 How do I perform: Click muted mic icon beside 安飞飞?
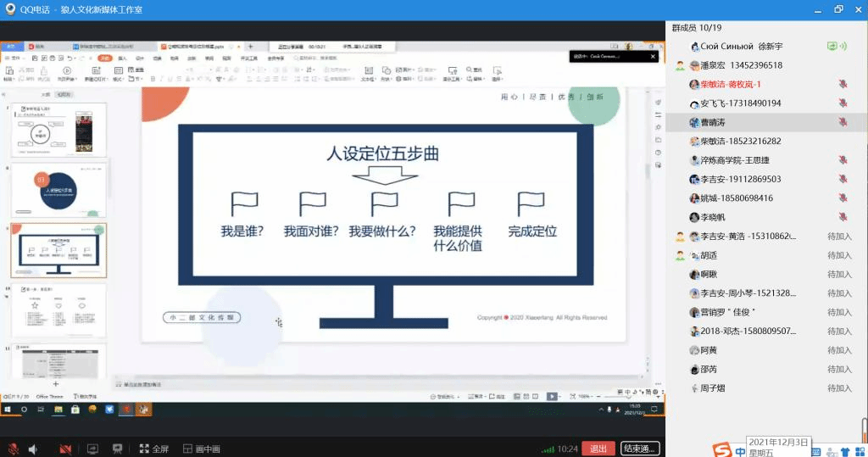(843, 103)
